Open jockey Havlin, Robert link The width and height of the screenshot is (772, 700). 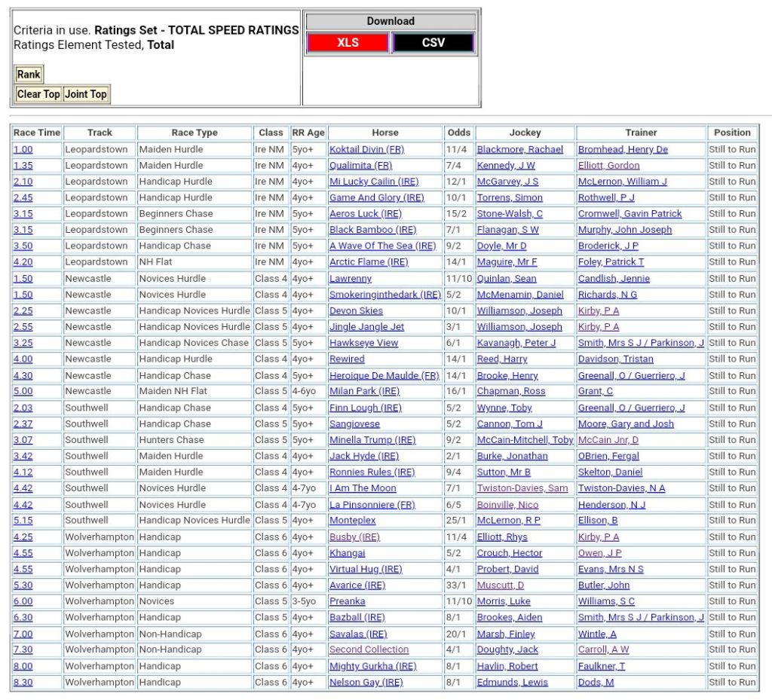(x=507, y=666)
